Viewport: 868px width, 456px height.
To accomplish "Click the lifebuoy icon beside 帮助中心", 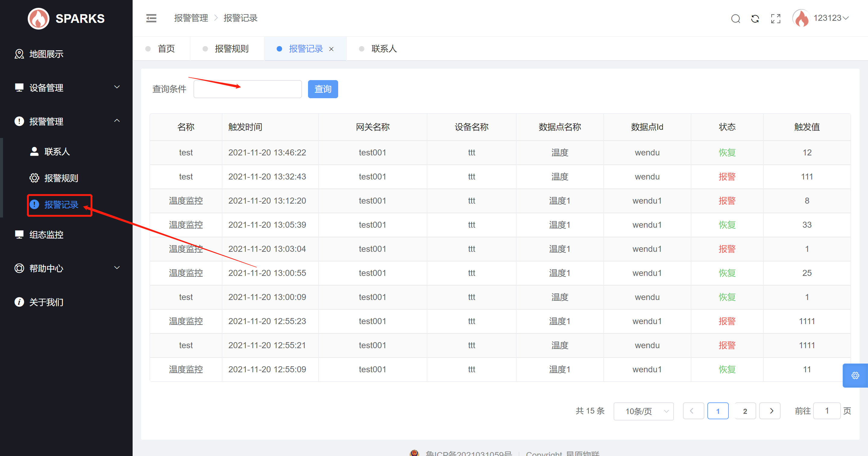I will (x=19, y=268).
